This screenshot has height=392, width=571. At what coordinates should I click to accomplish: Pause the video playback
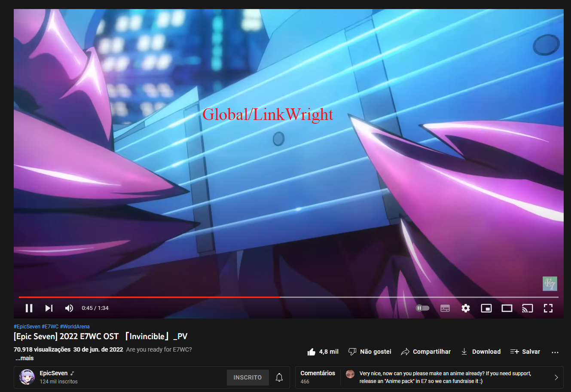pos(29,308)
